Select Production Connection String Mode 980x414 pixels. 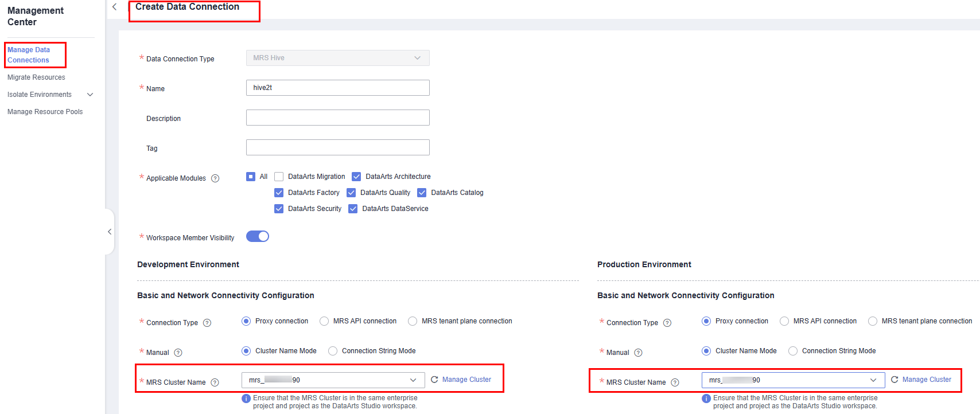pos(793,351)
